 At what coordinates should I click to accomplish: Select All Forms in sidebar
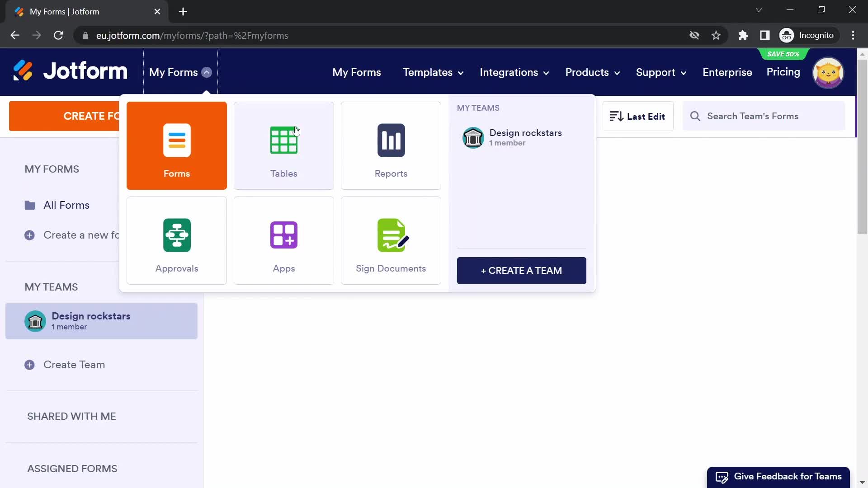(x=66, y=205)
